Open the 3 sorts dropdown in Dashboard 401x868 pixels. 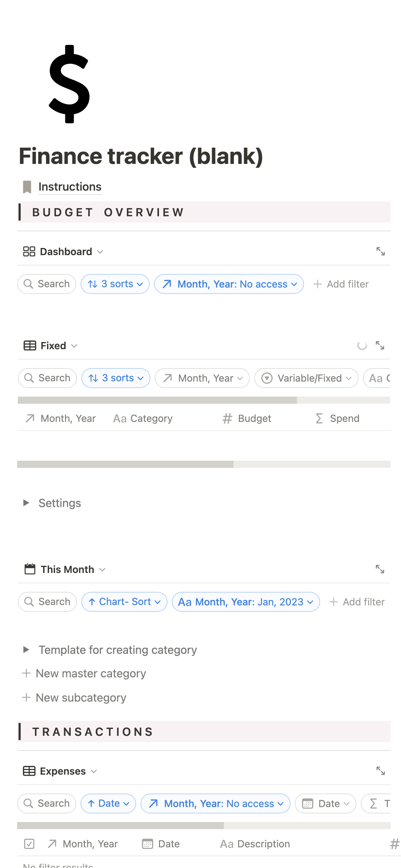coord(115,284)
